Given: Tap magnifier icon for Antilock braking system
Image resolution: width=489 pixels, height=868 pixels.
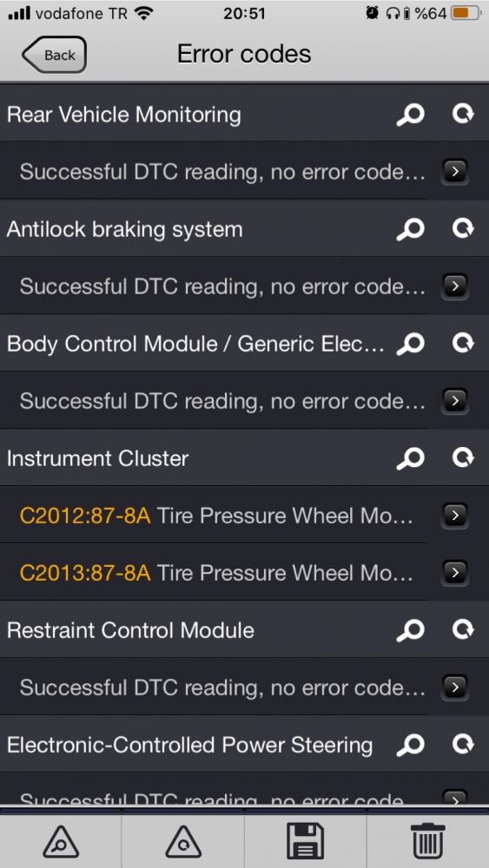Looking at the screenshot, I should [410, 229].
